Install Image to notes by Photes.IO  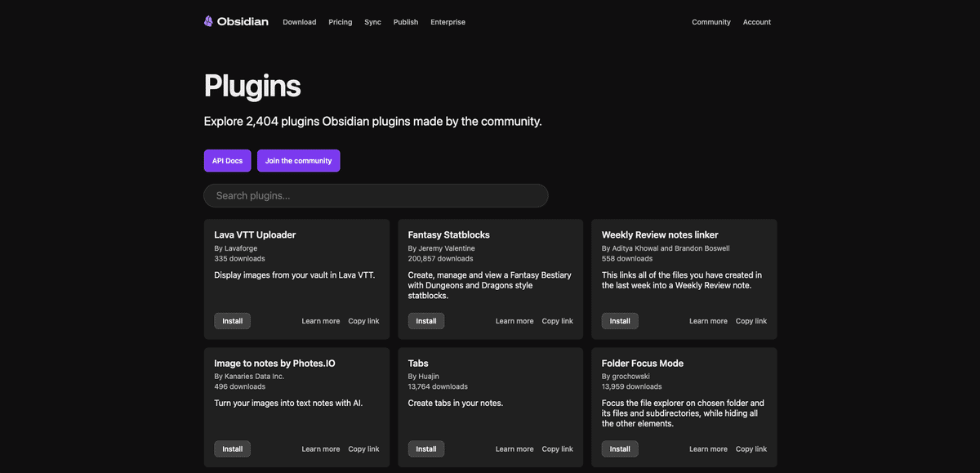click(232, 449)
